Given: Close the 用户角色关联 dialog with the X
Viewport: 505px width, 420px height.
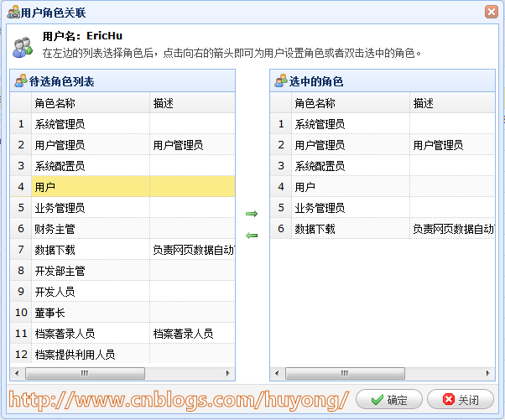Looking at the screenshot, I should [x=492, y=12].
